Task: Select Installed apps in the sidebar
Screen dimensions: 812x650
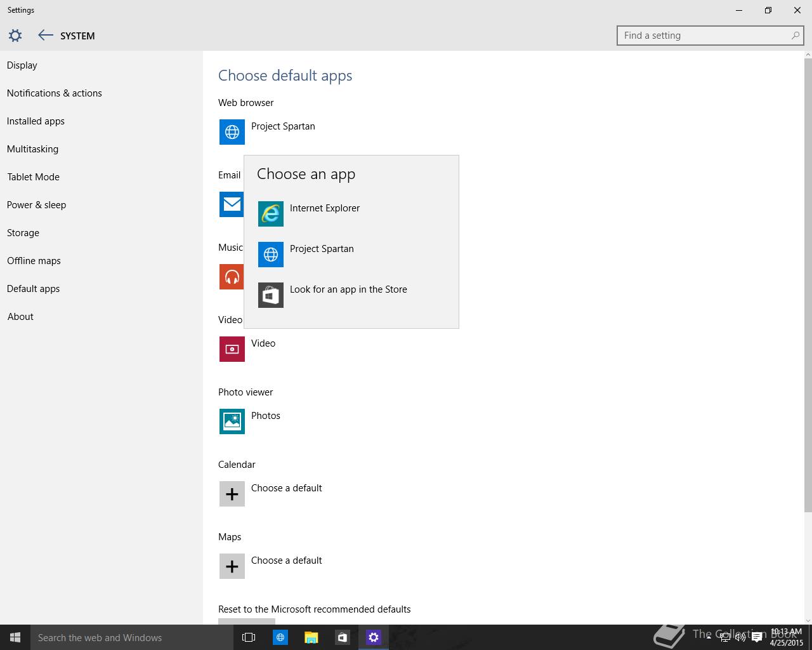Action: coord(36,121)
